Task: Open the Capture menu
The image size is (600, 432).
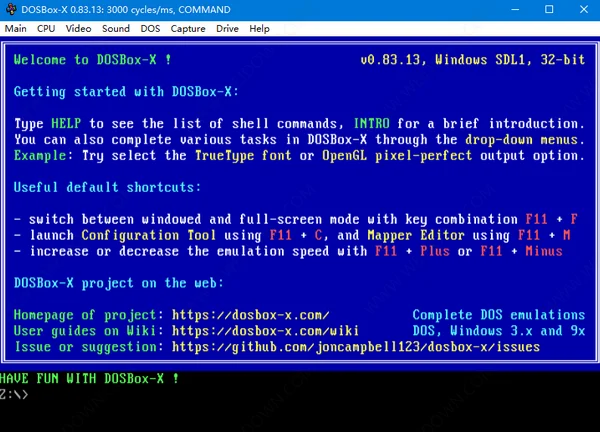Action: [188, 29]
